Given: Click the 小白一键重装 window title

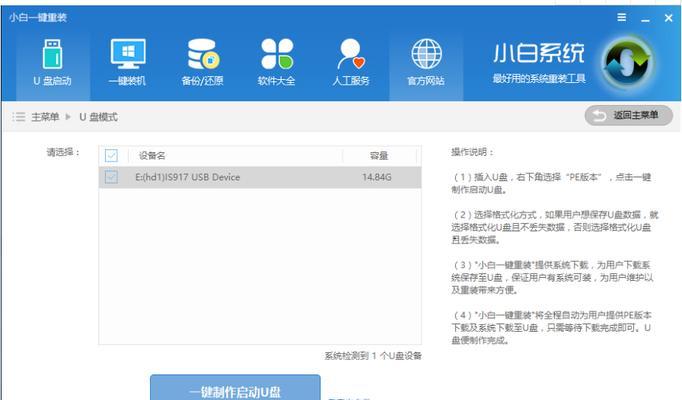Looking at the screenshot, I should tap(38, 17).
